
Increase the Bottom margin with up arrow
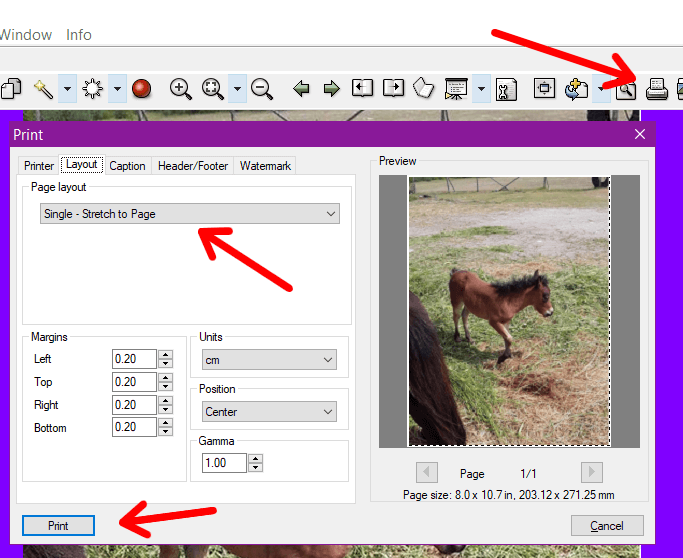[x=166, y=422]
